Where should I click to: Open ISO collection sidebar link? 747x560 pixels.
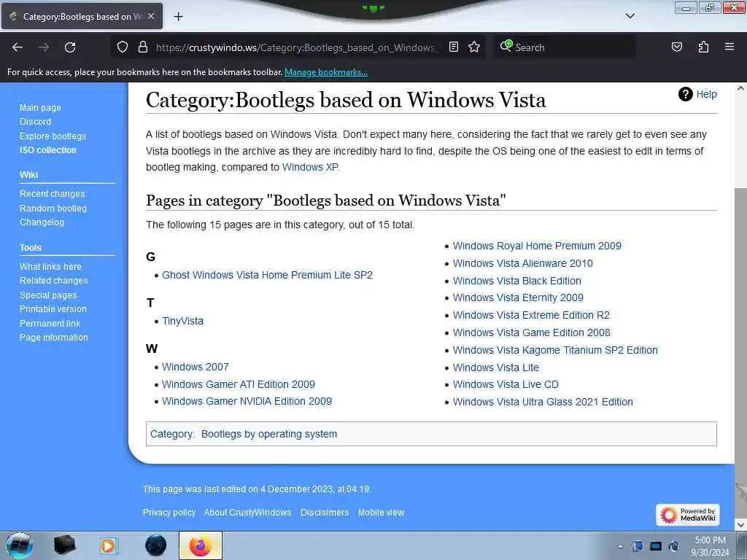47,150
